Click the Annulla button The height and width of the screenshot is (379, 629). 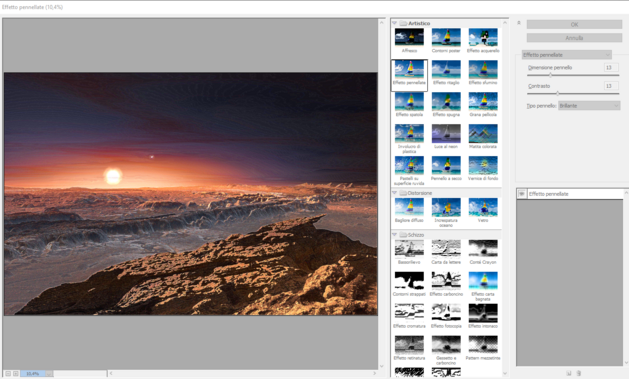tap(574, 38)
